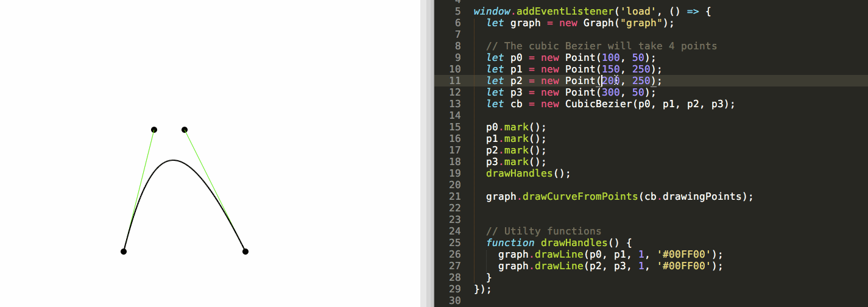Click line number 30 in the gutter
The width and height of the screenshot is (868, 307).
tap(454, 300)
